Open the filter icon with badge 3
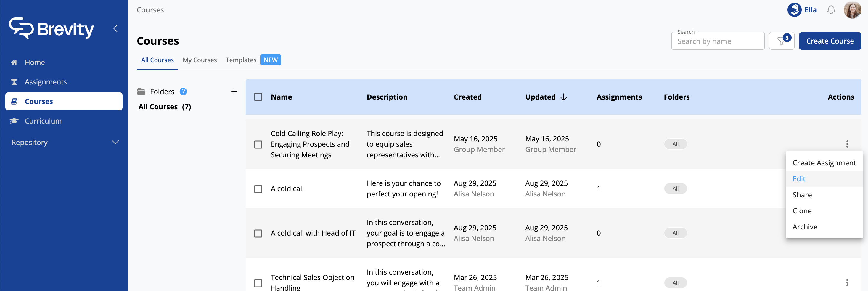This screenshot has width=868, height=291. [x=781, y=41]
